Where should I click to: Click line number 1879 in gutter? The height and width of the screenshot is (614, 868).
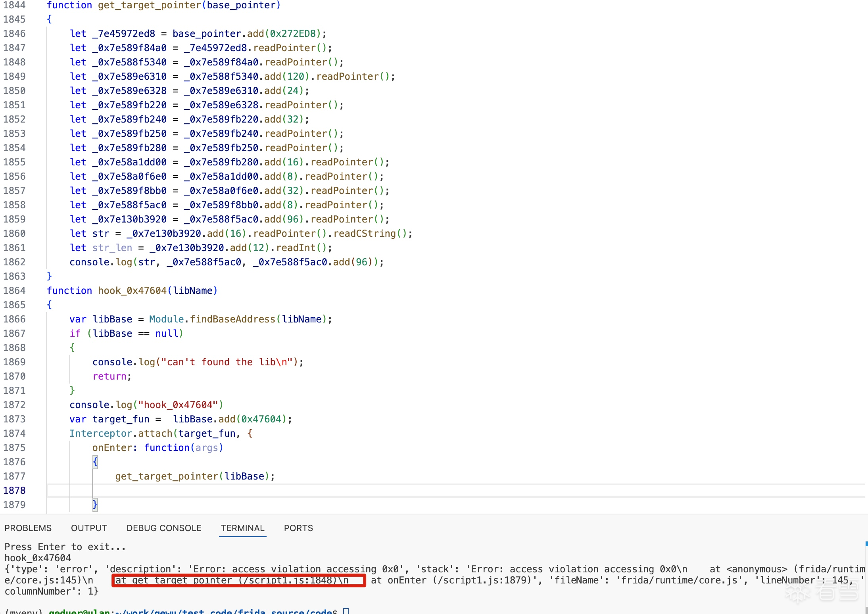coord(14,505)
